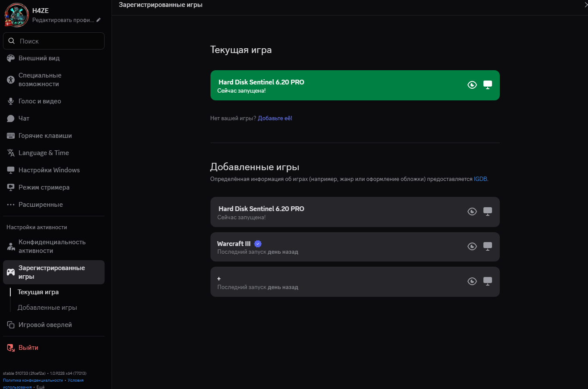Viewport: 588px width, 389px height.
Task: Click the overlay monitor icon of '+' game
Action: tap(487, 281)
